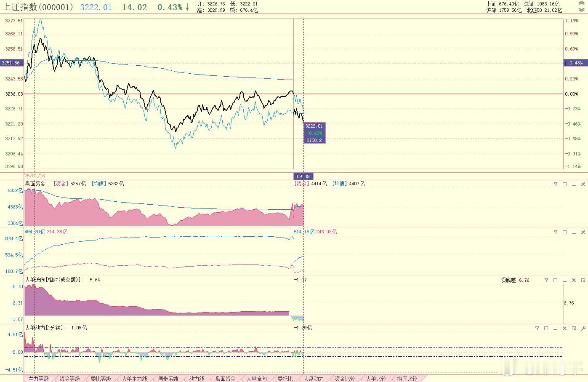
Task: Click the 北证50 21.02亿 turnover text
Action: pos(544,11)
